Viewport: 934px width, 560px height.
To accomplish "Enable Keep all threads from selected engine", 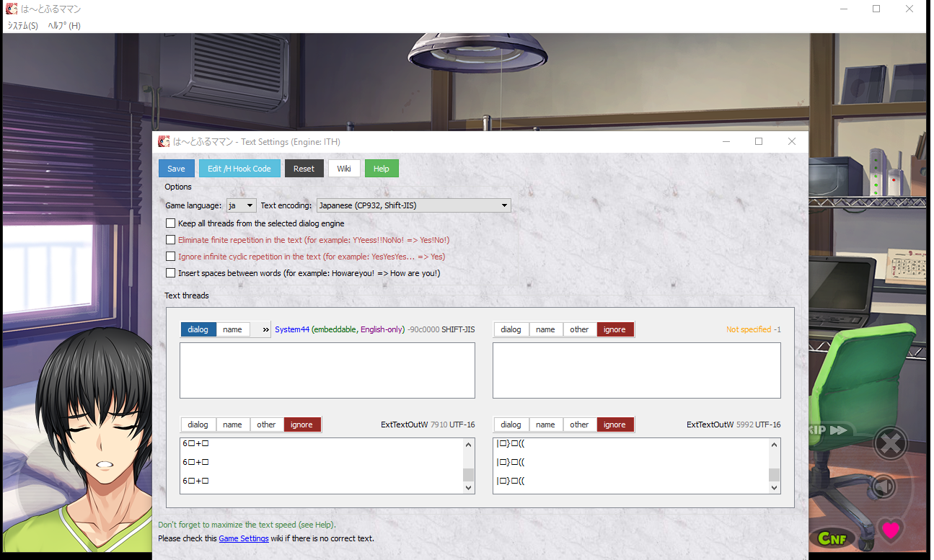I will [171, 223].
